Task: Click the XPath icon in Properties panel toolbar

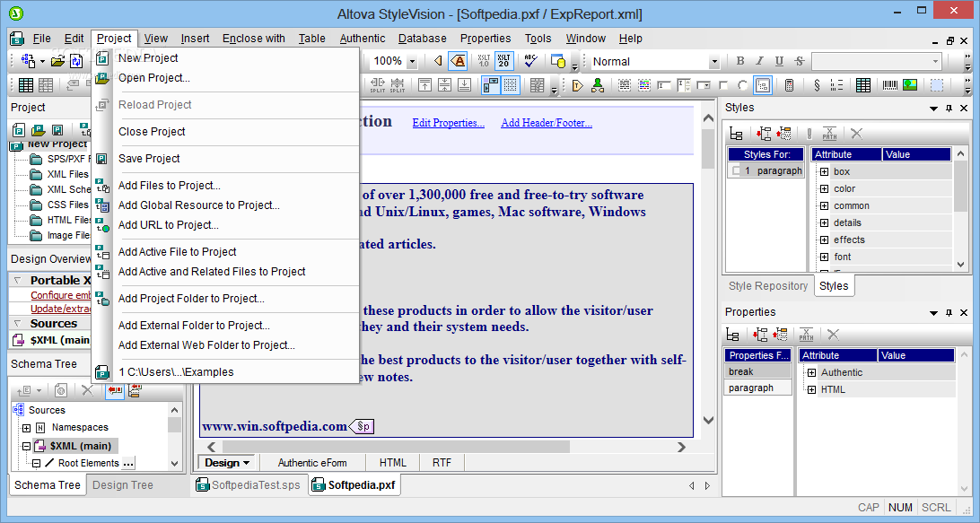Action: [x=806, y=335]
